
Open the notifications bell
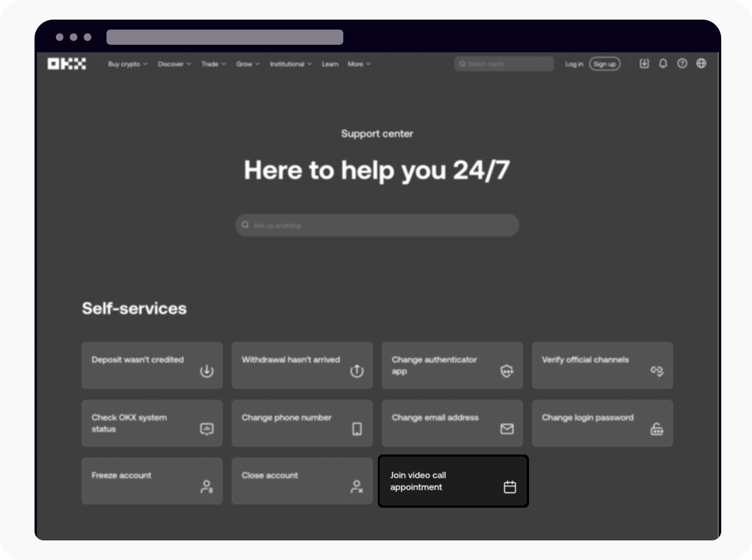663,64
